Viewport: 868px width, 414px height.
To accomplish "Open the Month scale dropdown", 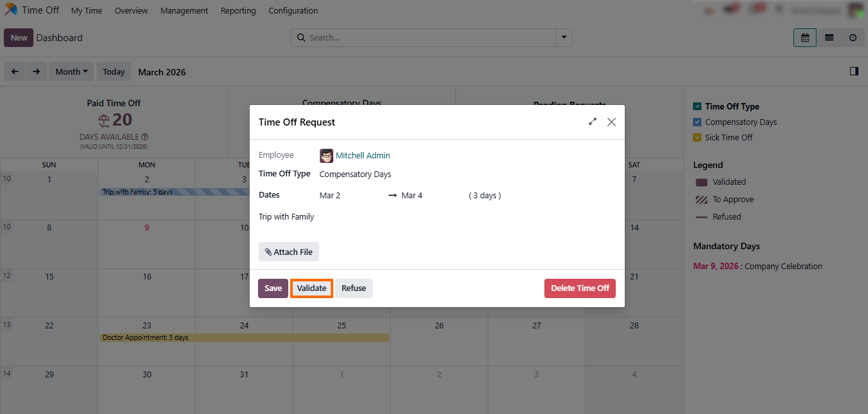I will [x=71, y=71].
